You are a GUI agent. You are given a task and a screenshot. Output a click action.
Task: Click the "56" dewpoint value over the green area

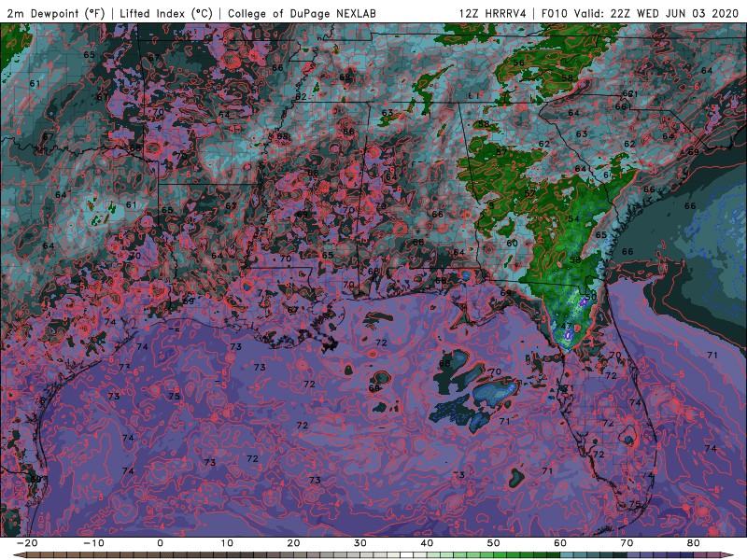519,63
